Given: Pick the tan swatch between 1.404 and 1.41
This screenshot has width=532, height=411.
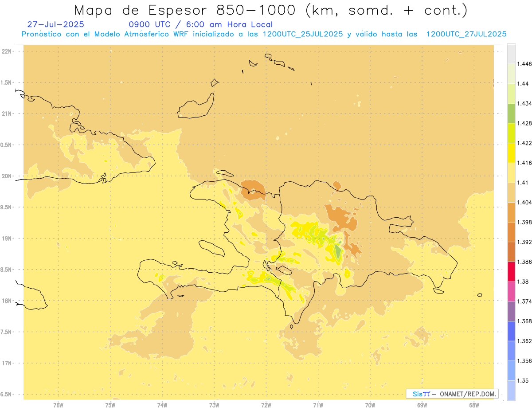Looking at the screenshot, I should [x=511, y=192].
